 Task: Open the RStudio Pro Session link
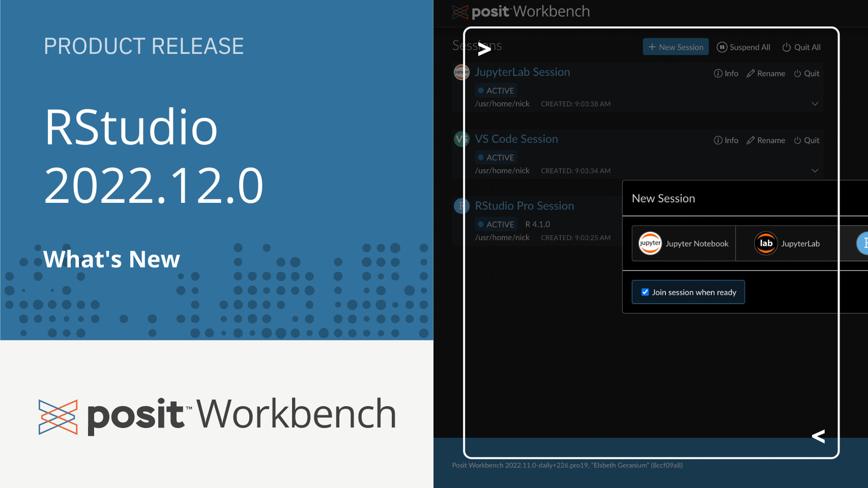point(524,206)
